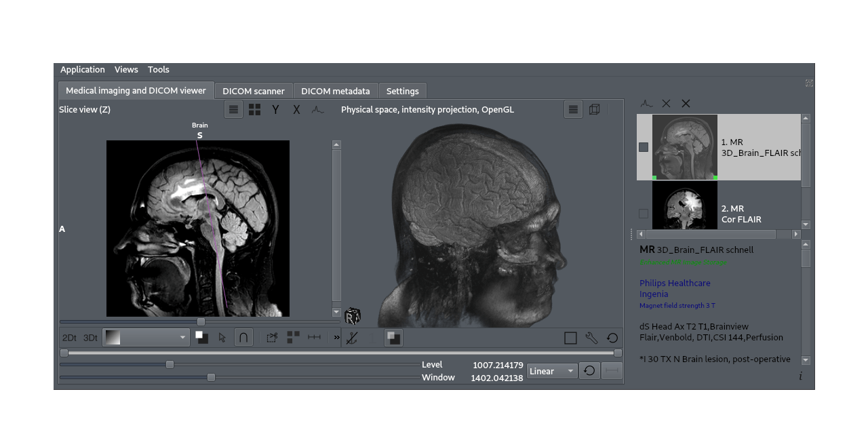Select 3D_Brain_FLAIR series thumbnail

685,147
